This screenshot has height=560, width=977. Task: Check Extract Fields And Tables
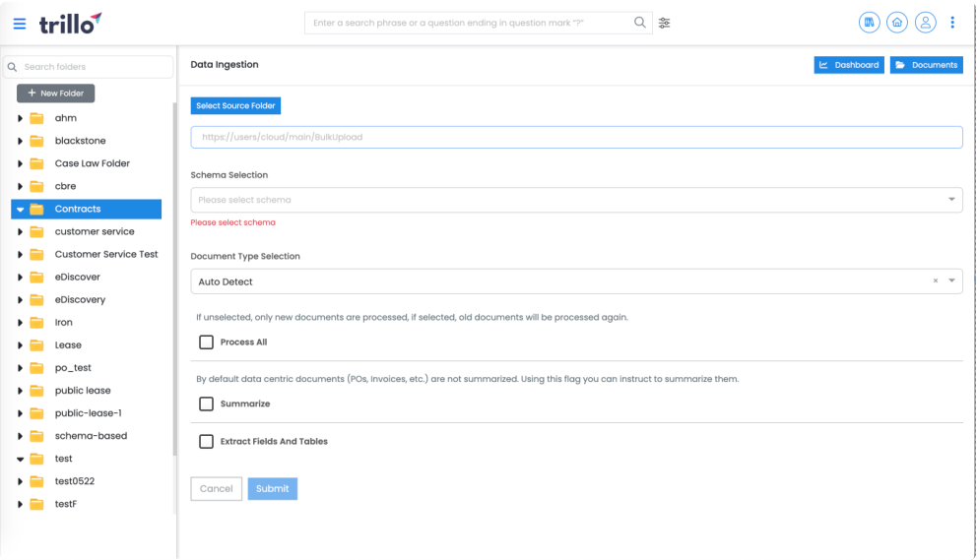pos(206,441)
